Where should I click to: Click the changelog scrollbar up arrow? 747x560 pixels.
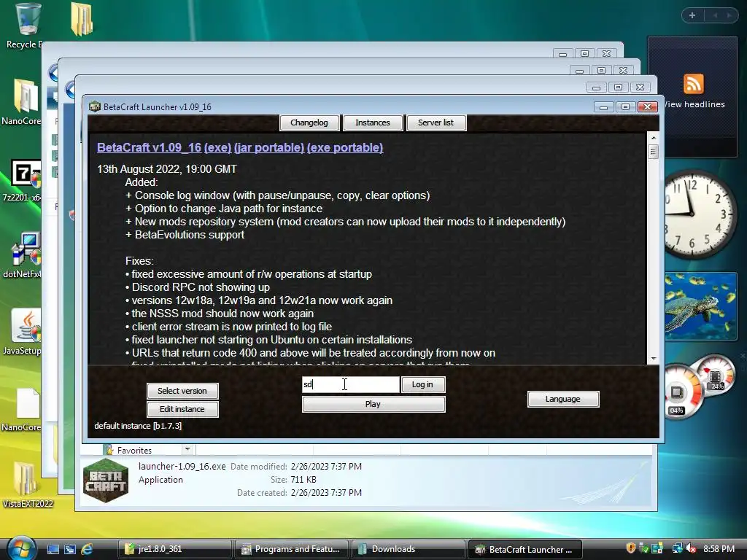pyautogui.click(x=654, y=138)
